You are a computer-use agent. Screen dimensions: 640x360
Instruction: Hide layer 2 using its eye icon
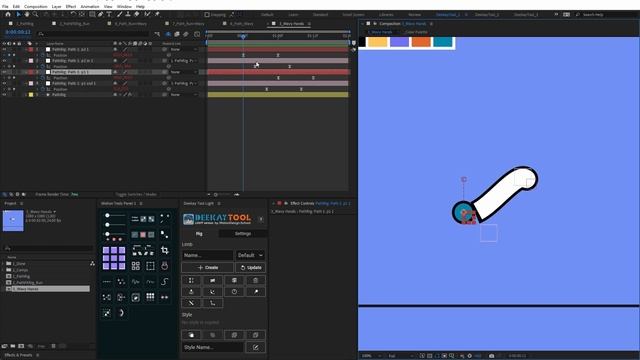pos(4,60)
